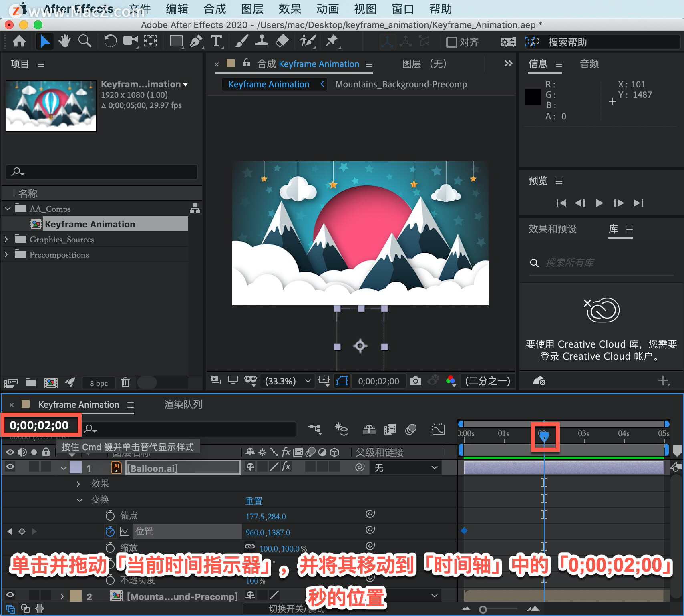Select the Unified Camera tool
The image size is (684, 616).
pos(130,41)
